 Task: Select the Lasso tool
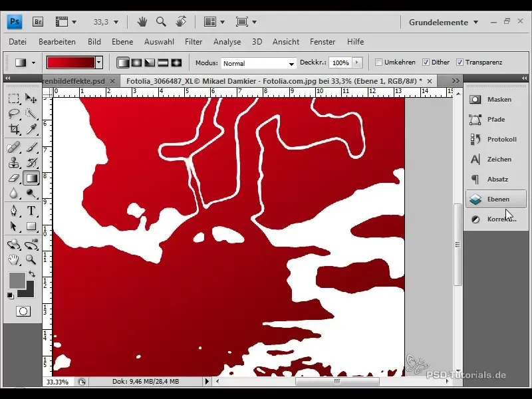click(x=13, y=114)
